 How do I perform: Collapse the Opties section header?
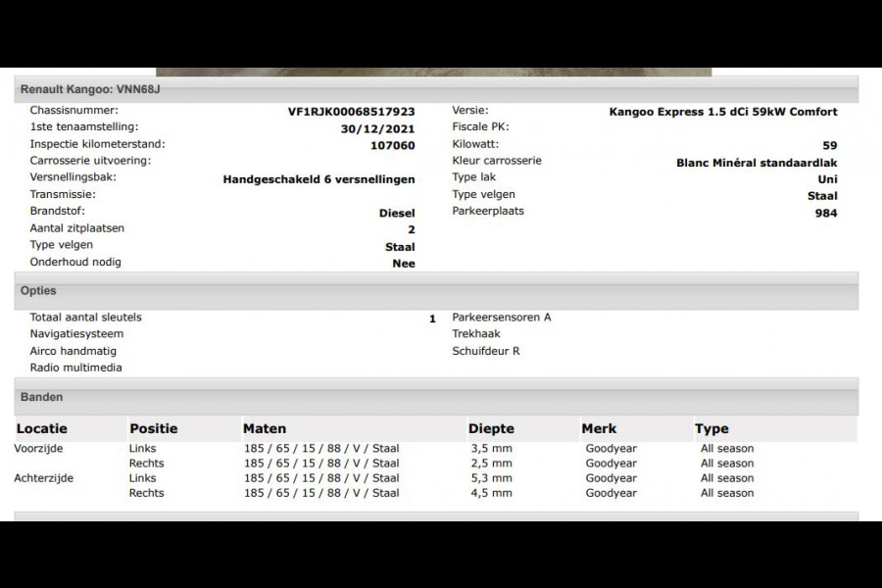[436, 290]
